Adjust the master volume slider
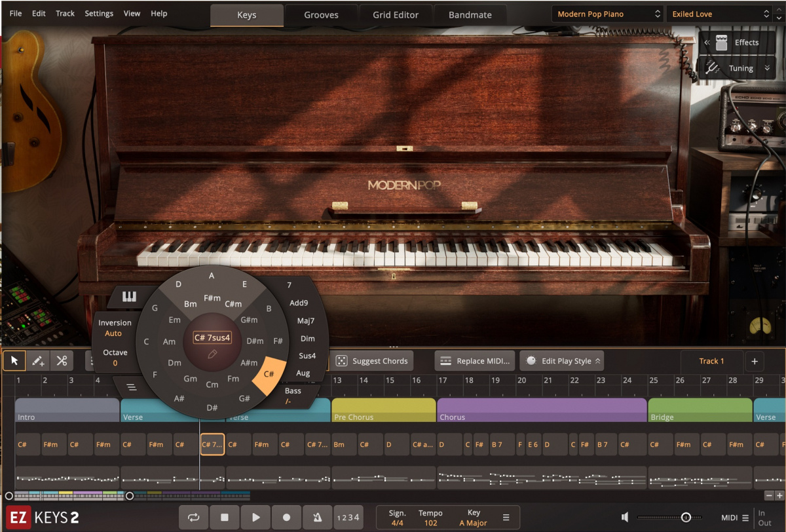Screen dimensions: 786x532 click(686, 517)
